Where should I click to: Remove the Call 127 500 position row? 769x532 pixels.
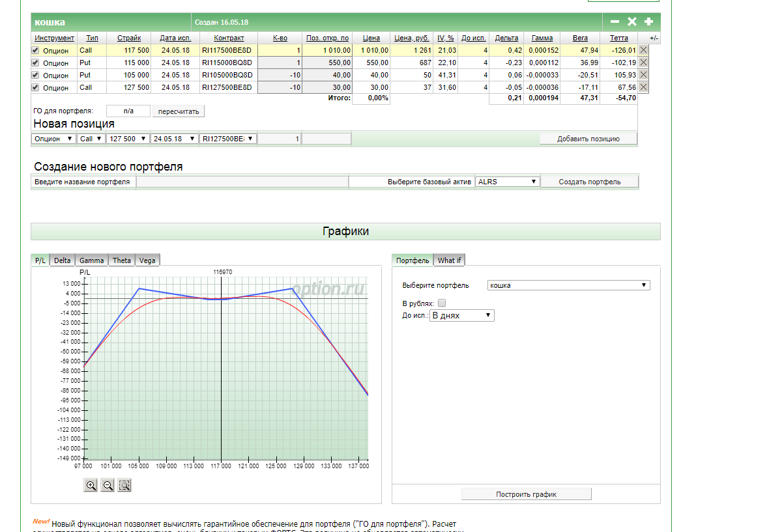coord(643,87)
